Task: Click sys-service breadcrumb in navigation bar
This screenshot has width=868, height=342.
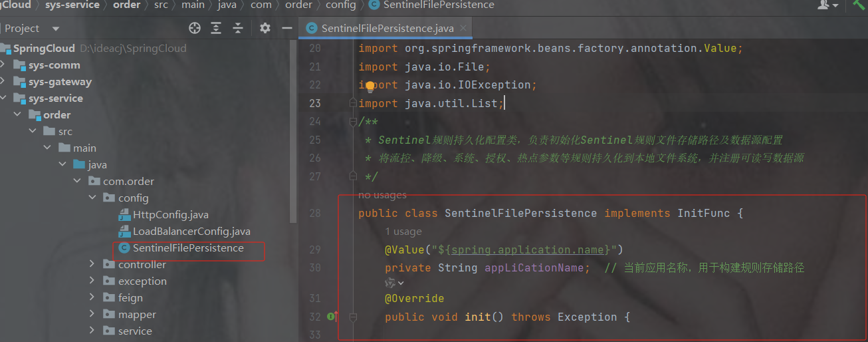Action: (x=72, y=5)
